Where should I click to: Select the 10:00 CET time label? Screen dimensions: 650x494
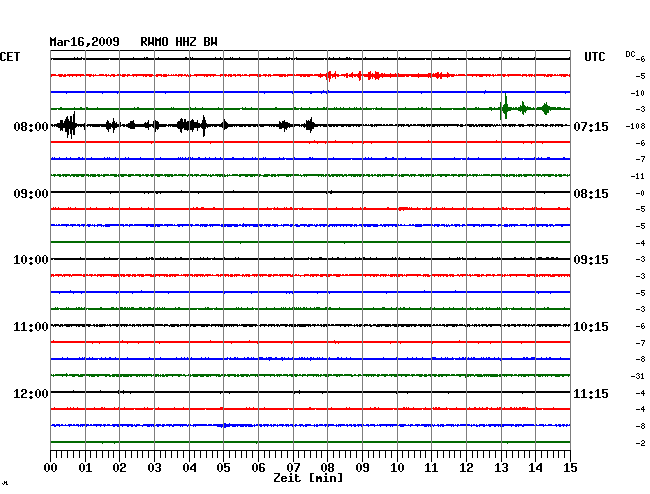pos(31,260)
